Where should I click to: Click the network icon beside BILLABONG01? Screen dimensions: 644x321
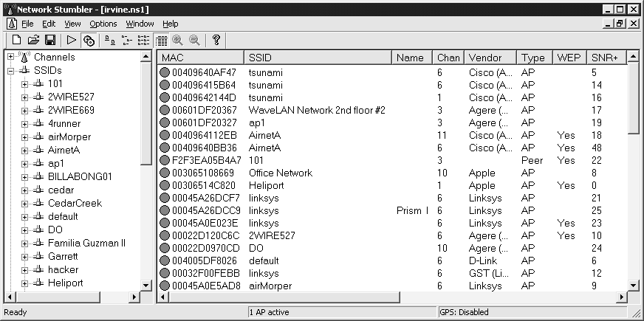38,176
